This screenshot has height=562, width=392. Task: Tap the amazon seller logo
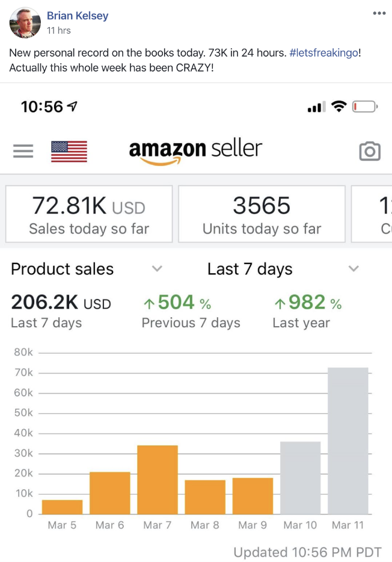tap(195, 151)
